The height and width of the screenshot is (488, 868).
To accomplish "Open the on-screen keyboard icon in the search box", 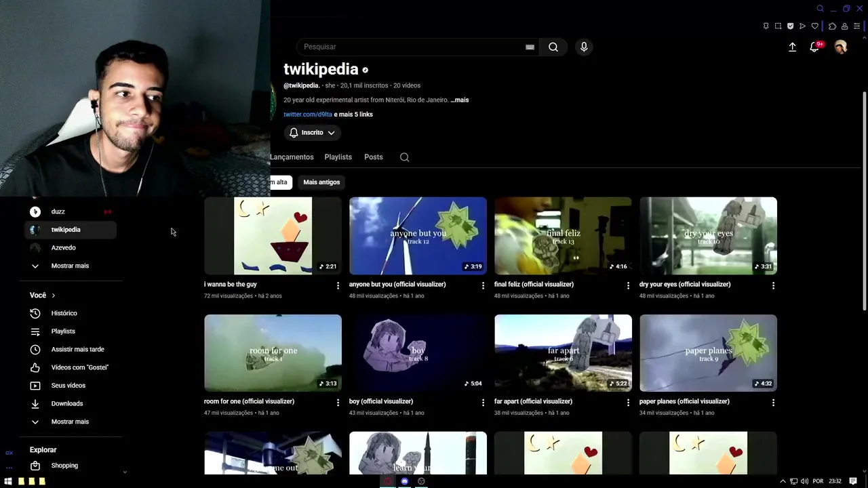I will point(530,47).
